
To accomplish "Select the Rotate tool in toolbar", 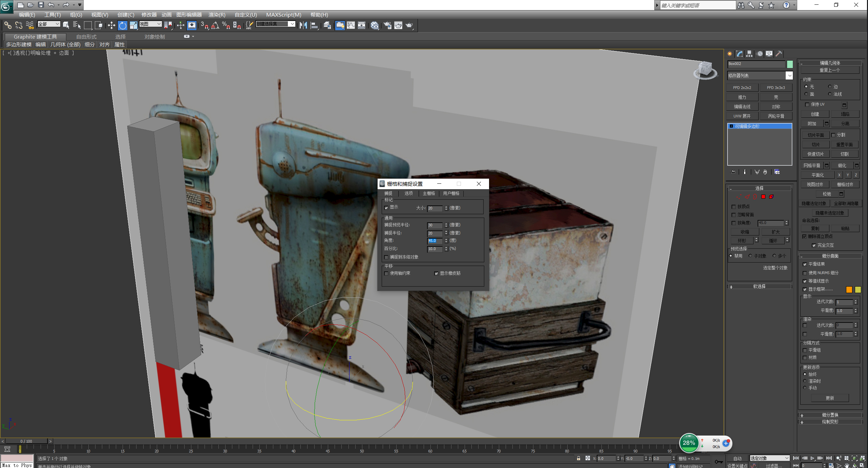I will pos(123,25).
